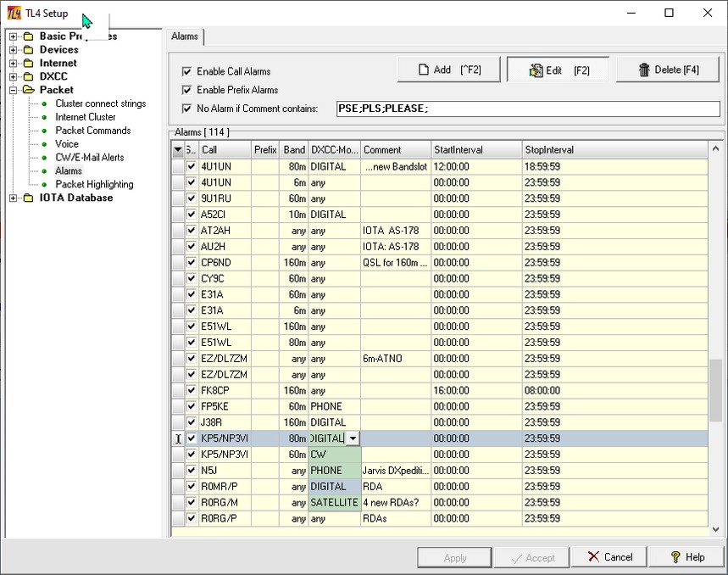This screenshot has height=575, width=728.
Task: Click the new-page icon on Add button
Action: tap(424, 70)
